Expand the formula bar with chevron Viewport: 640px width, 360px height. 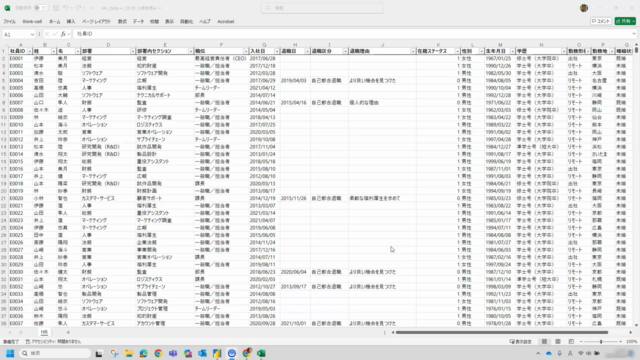pos(633,34)
